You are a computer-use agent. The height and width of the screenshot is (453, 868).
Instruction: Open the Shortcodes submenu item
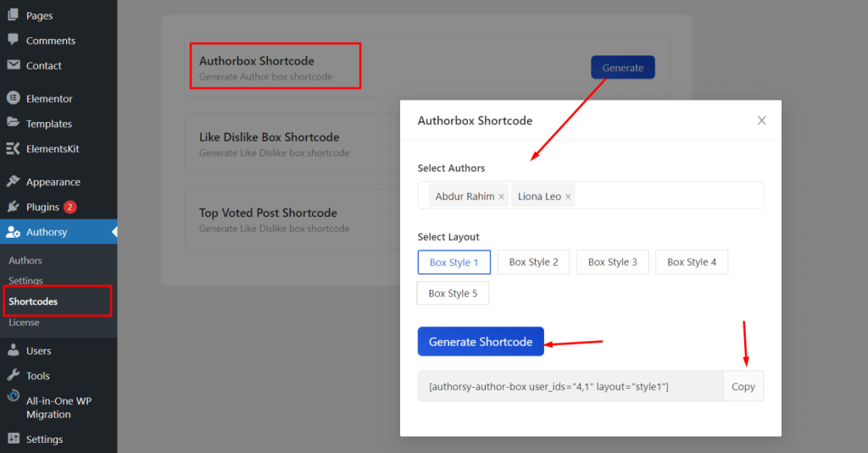click(x=33, y=301)
